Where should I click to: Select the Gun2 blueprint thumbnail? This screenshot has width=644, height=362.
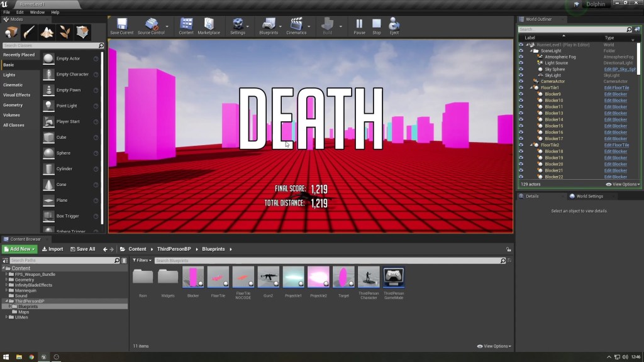point(269,278)
